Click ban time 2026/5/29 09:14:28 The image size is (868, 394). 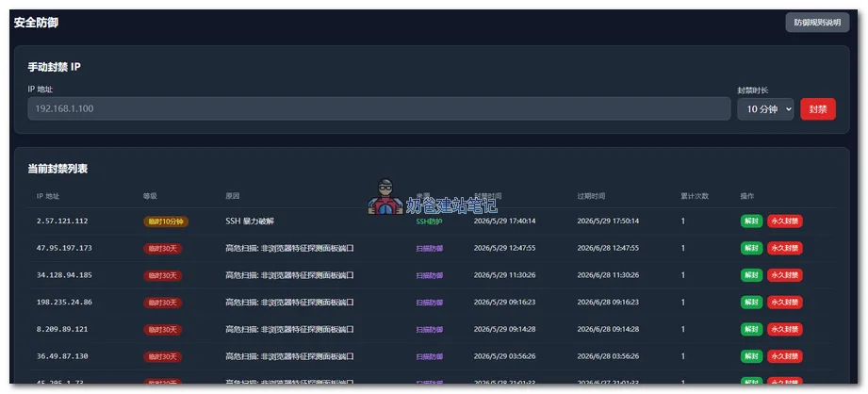click(x=504, y=329)
